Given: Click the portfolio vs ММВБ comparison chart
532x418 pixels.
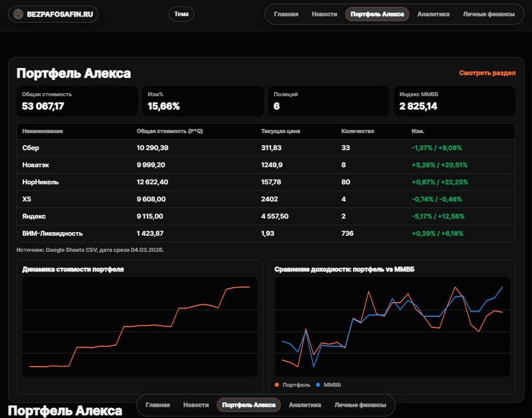Looking at the screenshot, I should pyautogui.click(x=392, y=327).
